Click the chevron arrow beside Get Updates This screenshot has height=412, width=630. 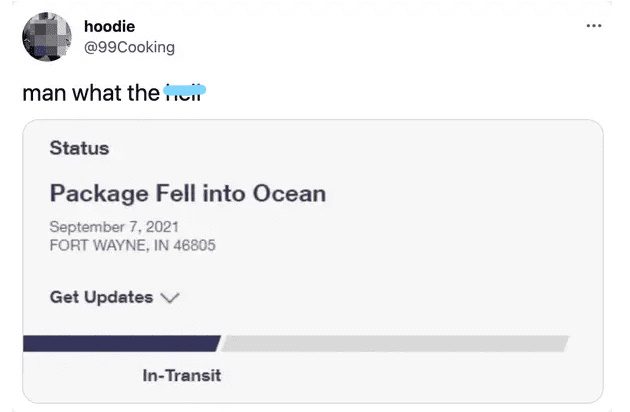pos(170,298)
